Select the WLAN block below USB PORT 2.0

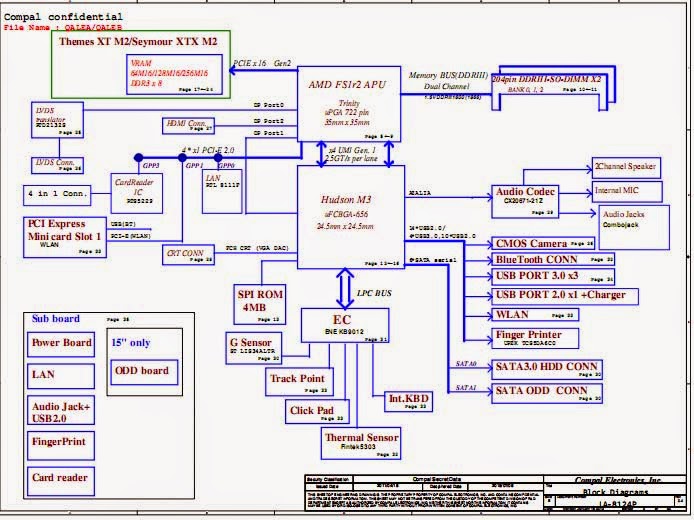(535, 315)
